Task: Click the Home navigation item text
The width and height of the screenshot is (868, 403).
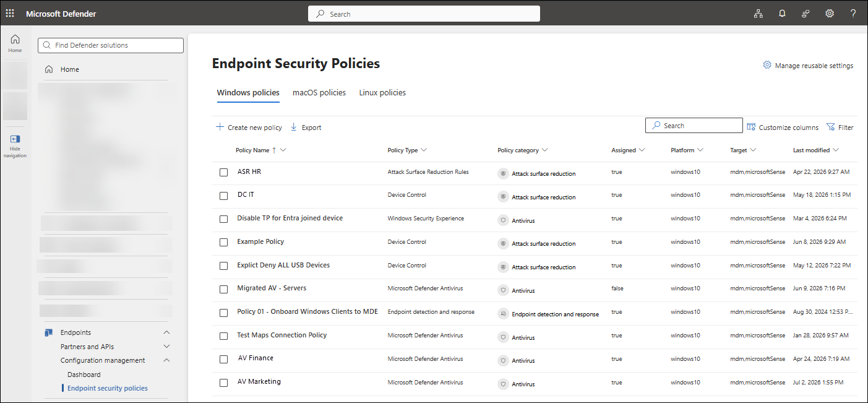Action: [70, 69]
